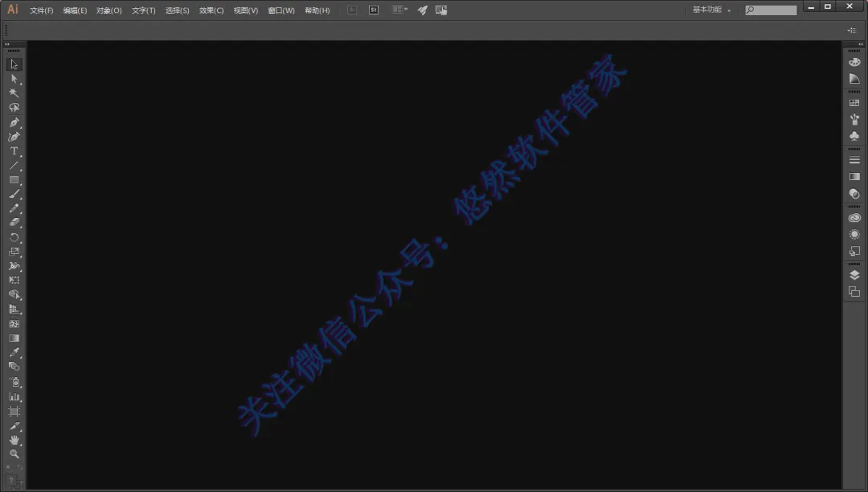The image size is (868, 492).
Task: Select the Line Segment tool
Action: coord(14,166)
